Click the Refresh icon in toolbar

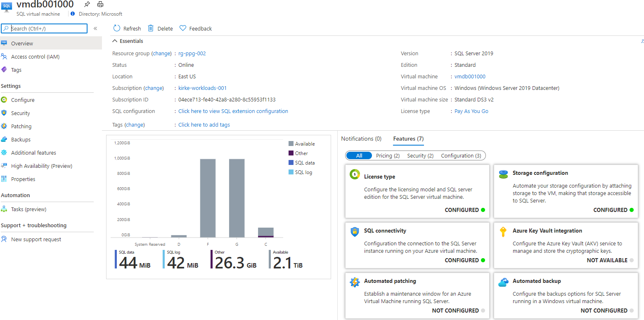[x=117, y=28]
